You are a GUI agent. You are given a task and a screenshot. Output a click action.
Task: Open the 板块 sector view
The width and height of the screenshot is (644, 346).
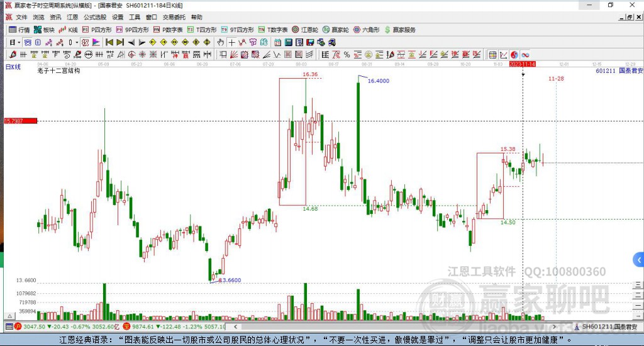pyautogui.click(x=45, y=30)
